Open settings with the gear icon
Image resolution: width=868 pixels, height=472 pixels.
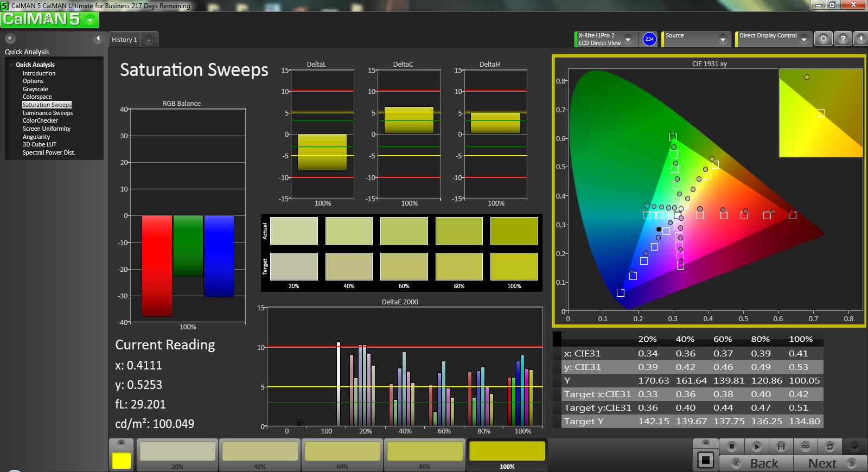tap(824, 39)
